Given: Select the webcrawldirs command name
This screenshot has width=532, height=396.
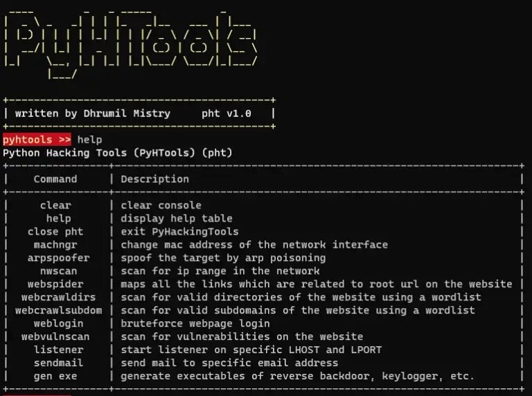Looking at the screenshot, I should point(58,297).
